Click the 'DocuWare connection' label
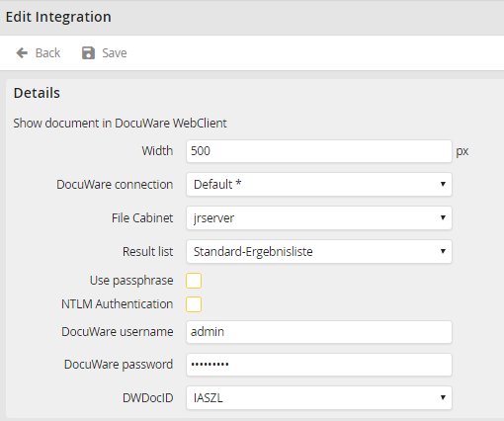The height and width of the screenshot is (421, 504). 115,185
